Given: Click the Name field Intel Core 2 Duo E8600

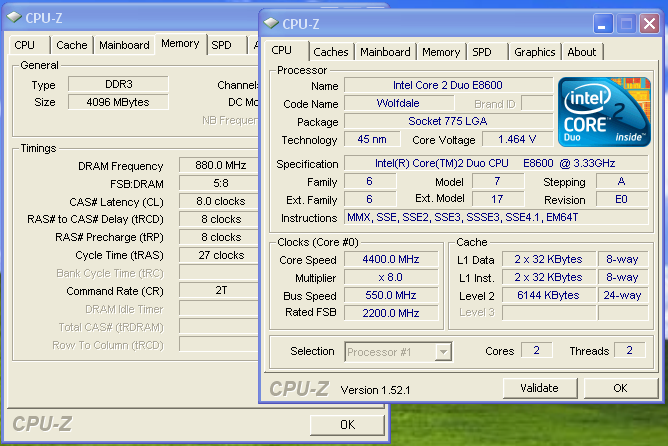Looking at the screenshot, I should (x=448, y=85).
